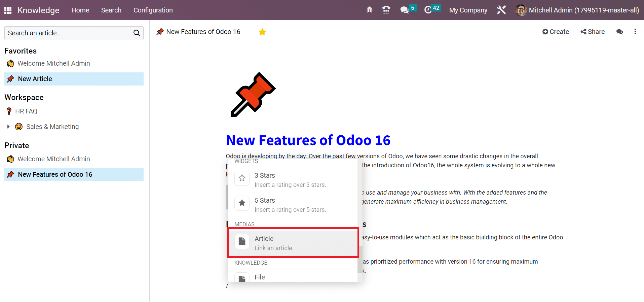Viewport: 644px width, 302px height.
Task: Click the File document icon in command list
Action: click(242, 278)
